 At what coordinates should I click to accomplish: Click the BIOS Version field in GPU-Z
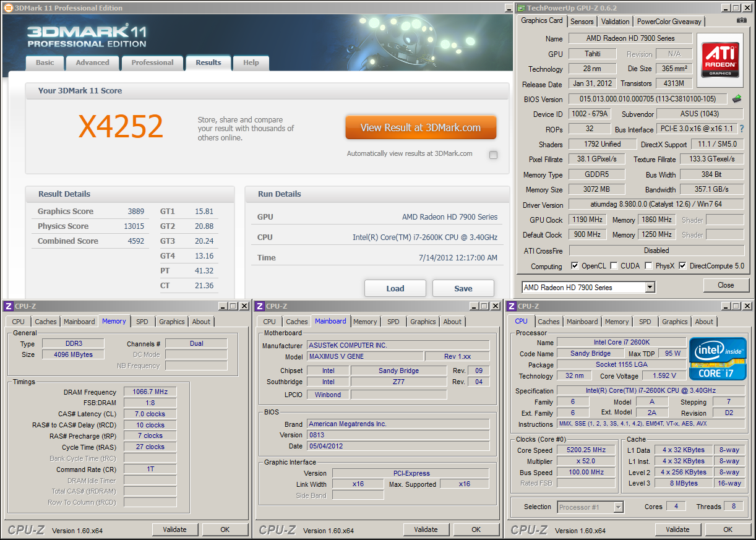[648, 99]
